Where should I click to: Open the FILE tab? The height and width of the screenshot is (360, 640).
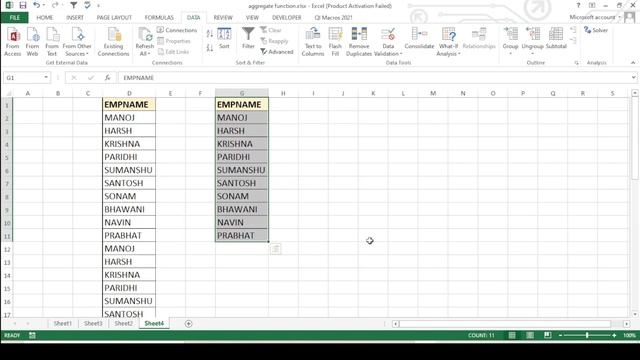coord(15,18)
